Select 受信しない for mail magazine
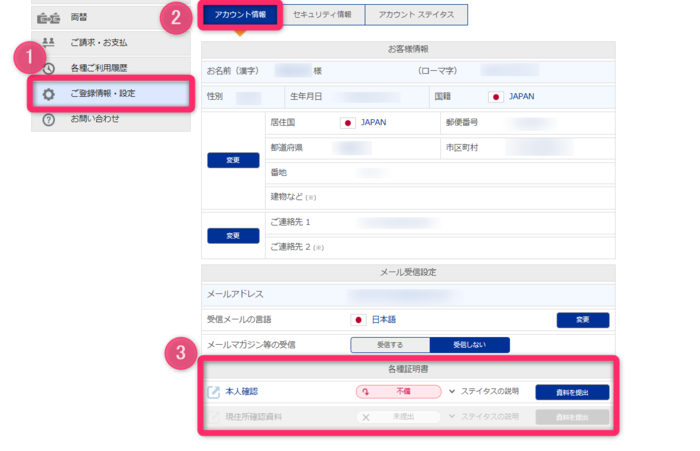 (x=469, y=345)
